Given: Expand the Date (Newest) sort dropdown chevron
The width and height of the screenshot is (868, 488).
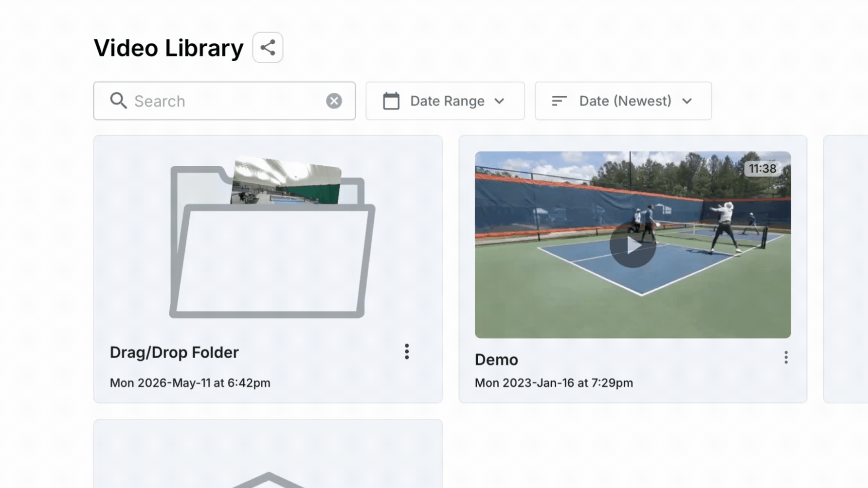Looking at the screenshot, I should pyautogui.click(x=687, y=101).
